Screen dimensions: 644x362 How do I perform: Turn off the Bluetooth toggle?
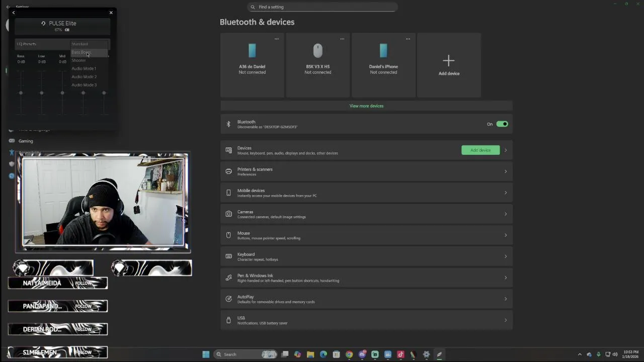tap(502, 124)
